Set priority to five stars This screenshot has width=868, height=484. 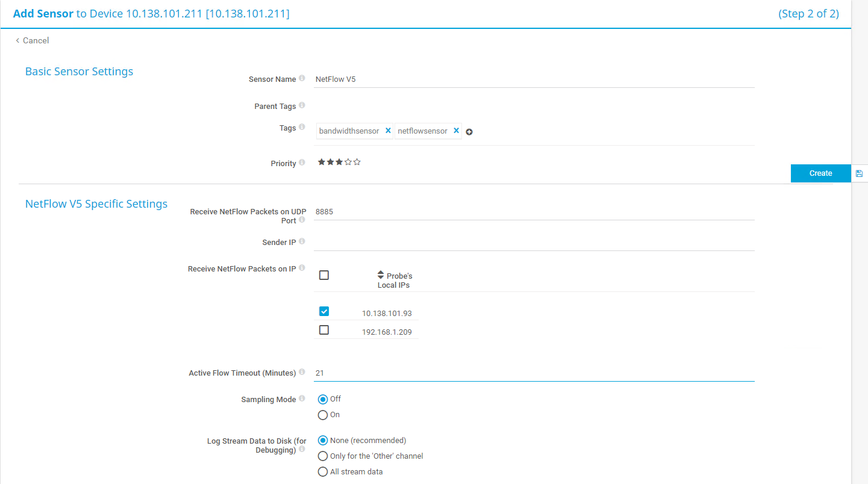(357, 162)
